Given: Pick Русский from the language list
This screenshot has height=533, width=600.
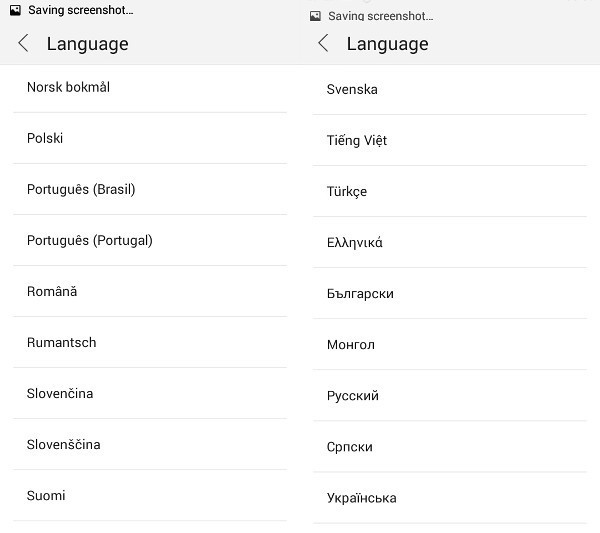Looking at the screenshot, I should pyautogui.click(x=353, y=395).
